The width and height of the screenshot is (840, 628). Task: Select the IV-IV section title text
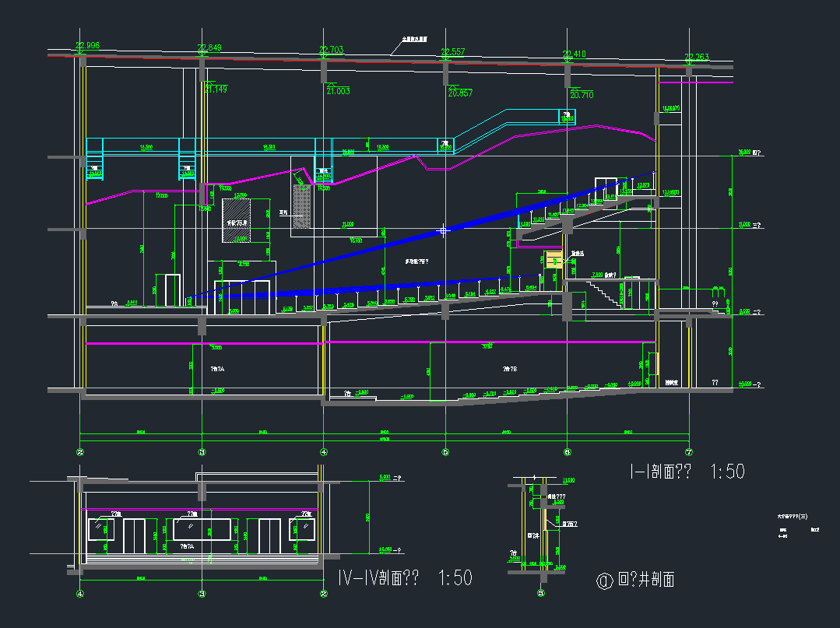pos(405,578)
